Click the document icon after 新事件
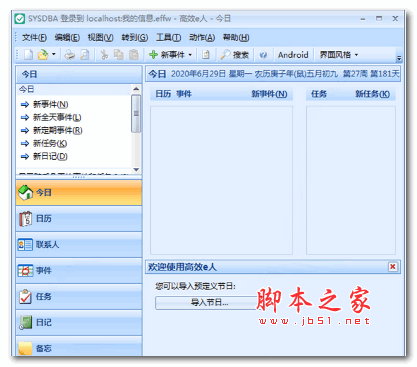Image resolution: width=417 pixels, height=367 pixels. (206, 55)
